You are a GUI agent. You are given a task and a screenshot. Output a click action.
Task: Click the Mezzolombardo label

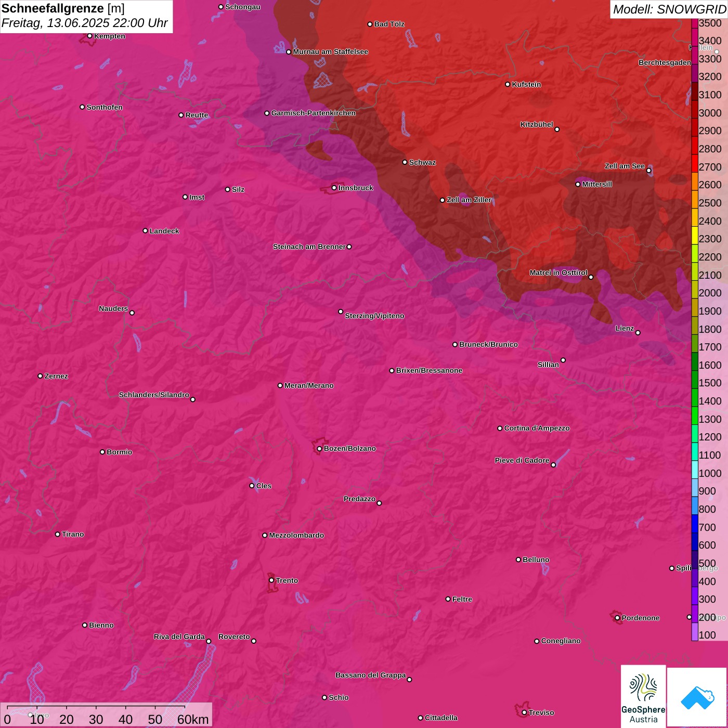[x=296, y=535]
